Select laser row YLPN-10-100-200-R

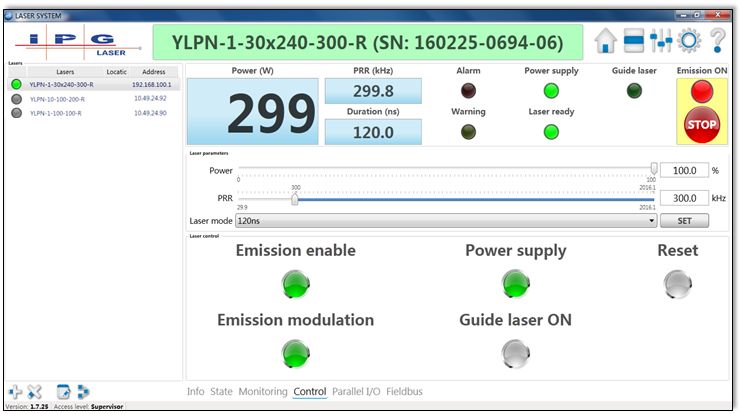coord(94,99)
